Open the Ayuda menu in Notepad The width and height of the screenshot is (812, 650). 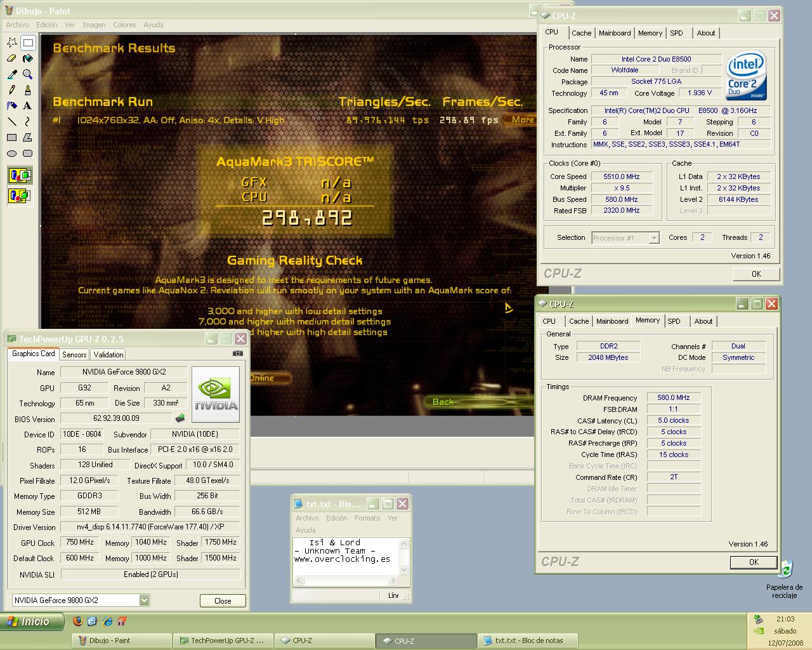tap(305, 530)
